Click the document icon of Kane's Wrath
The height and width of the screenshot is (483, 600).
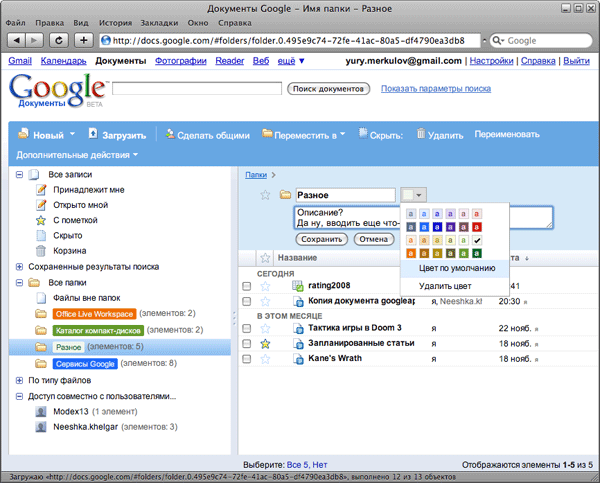[298, 359]
